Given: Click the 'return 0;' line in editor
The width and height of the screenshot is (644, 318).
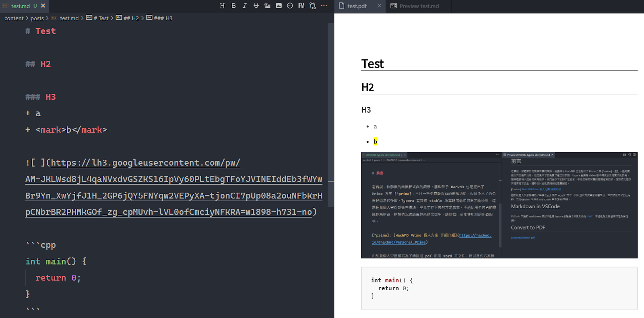Looking at the screenshot, I should tap(58, 278).
